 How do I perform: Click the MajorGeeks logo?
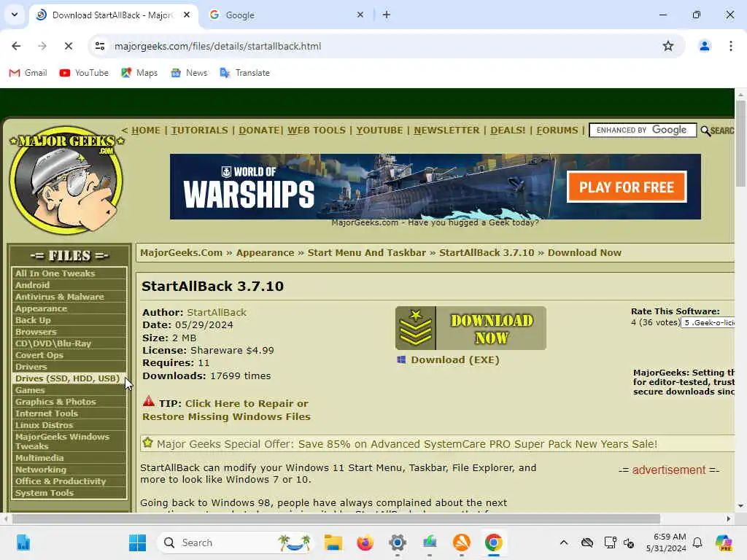[x=66, y=180]
